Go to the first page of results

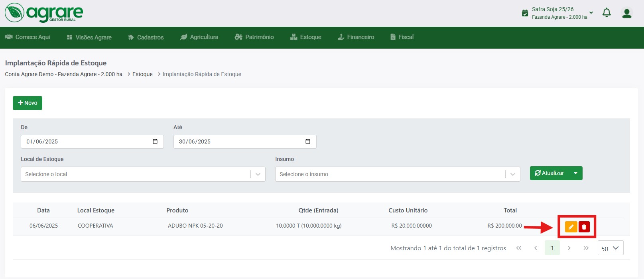519,248
